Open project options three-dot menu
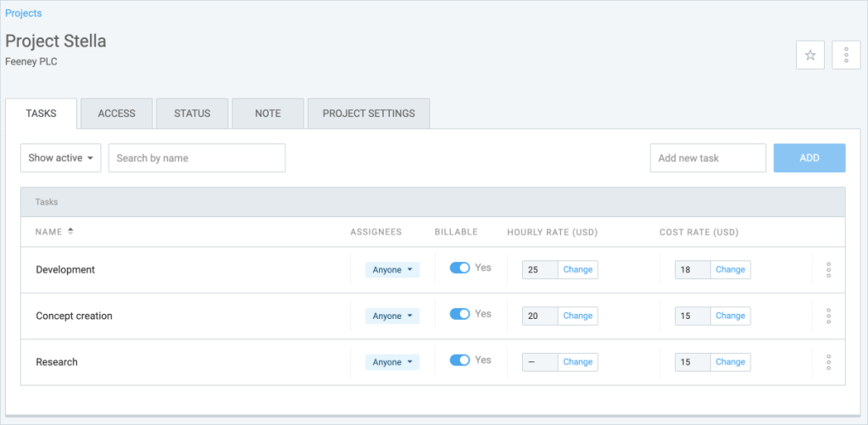Screen dimensions: 868x425 pos(846,55)
